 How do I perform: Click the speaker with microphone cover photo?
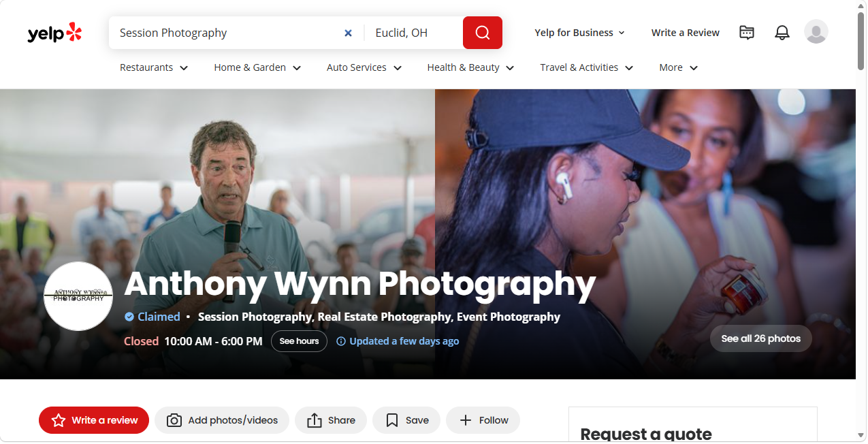(x=217, y=234)
